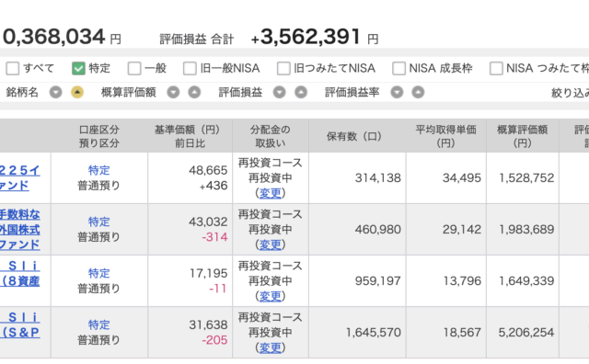Sort 概算評価額 descending arrow
589x364 pixels.
point(173,92)
